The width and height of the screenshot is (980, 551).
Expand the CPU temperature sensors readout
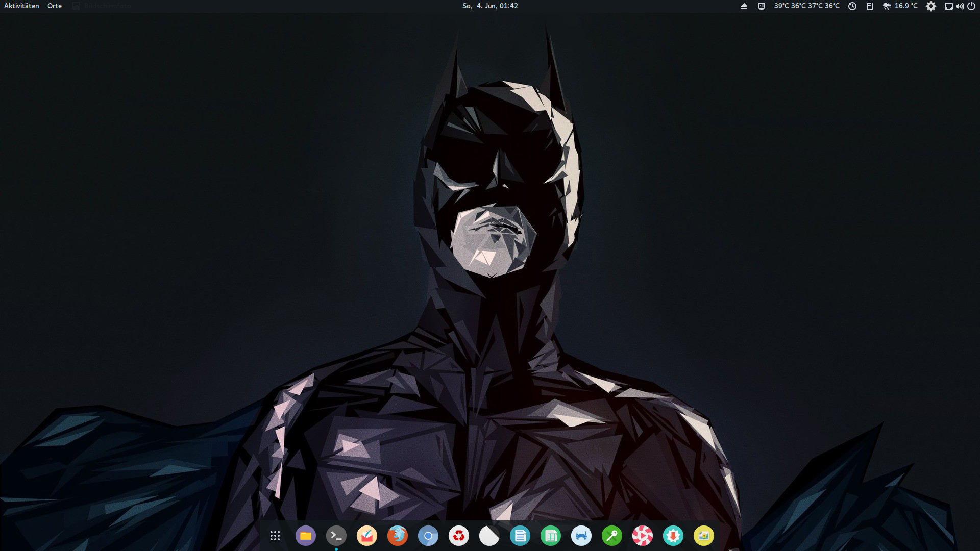pyautogui.click(x=806, y=6)
